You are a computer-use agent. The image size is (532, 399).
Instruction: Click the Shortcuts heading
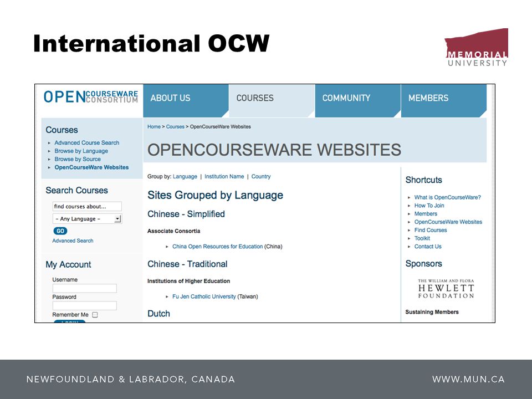tap(424, 180)
